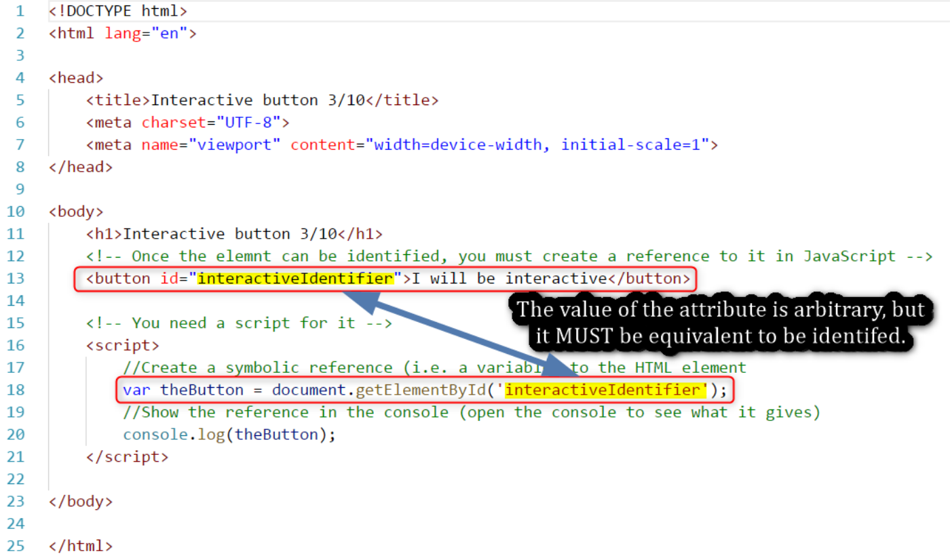
Task: Click the highlighted interactiveIdentifier on line 13
Action: (x=294, y=278)
